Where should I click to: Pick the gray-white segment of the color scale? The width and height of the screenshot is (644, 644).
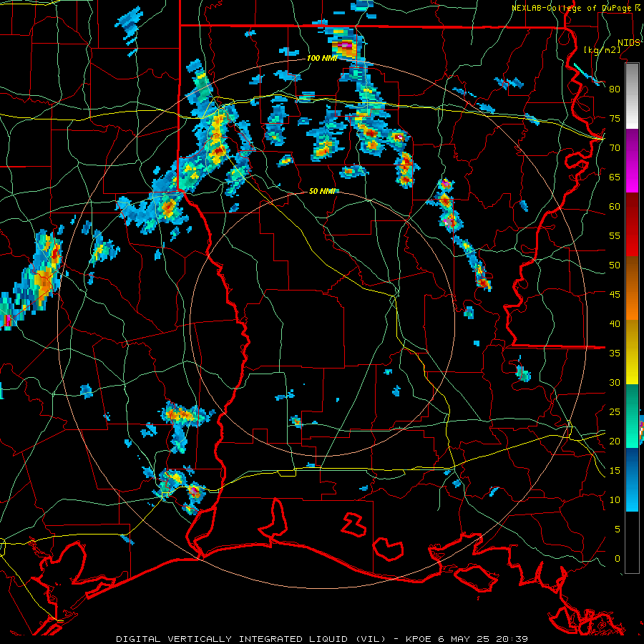632,96
